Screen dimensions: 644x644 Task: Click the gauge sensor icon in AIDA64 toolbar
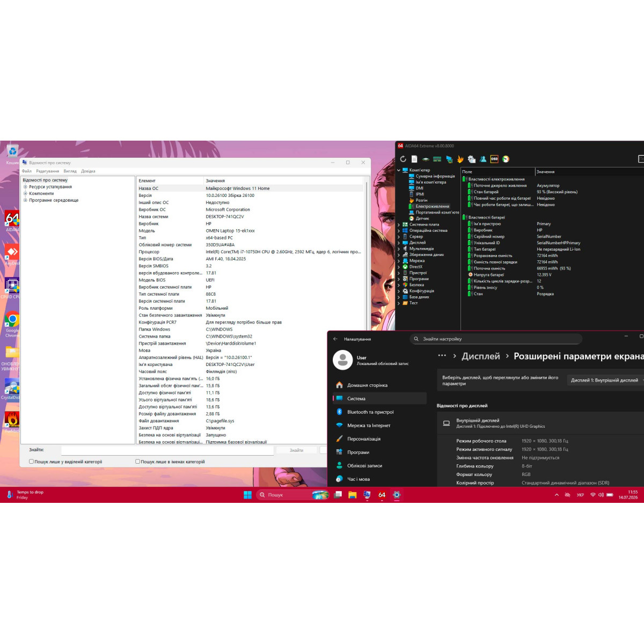pyautogui.click(x=506, y=159)
